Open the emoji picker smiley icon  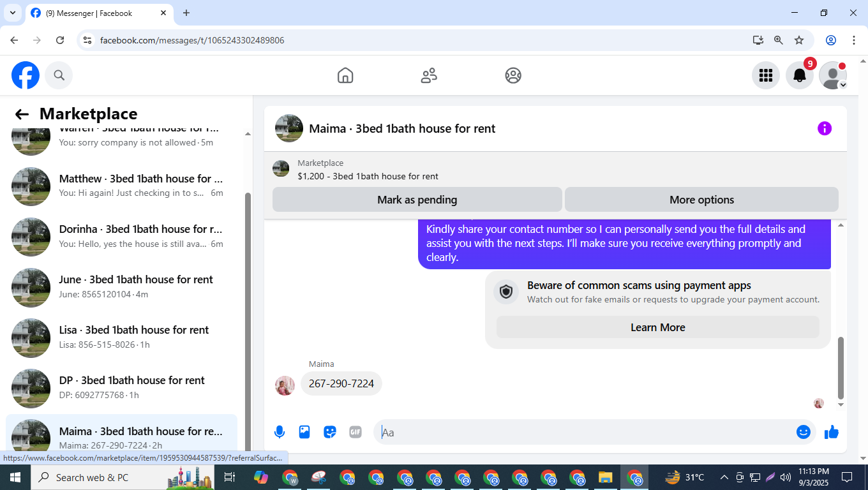click(x=804, y=432)
